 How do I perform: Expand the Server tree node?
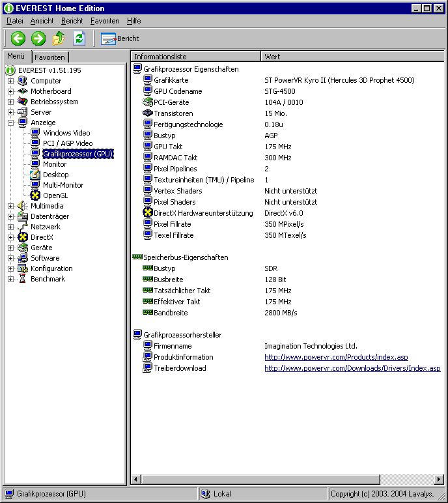point(10,112)
